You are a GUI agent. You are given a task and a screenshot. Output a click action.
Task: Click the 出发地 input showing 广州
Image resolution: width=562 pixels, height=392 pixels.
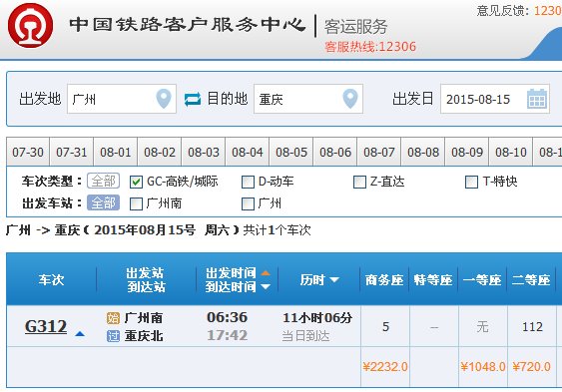point(122,99)
